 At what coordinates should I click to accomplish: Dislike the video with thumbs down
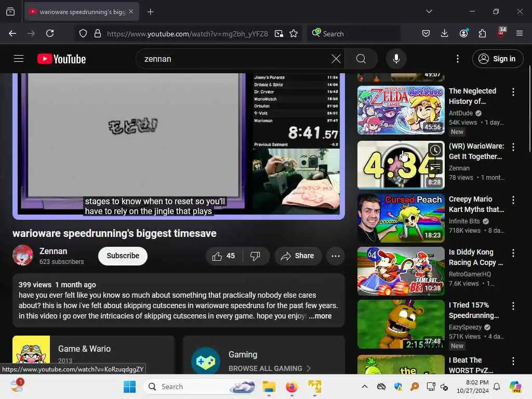[x=256, y=256]
